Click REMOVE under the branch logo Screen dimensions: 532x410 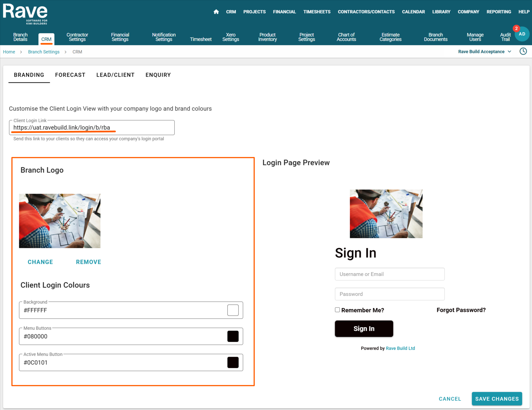tap(88, 262)
